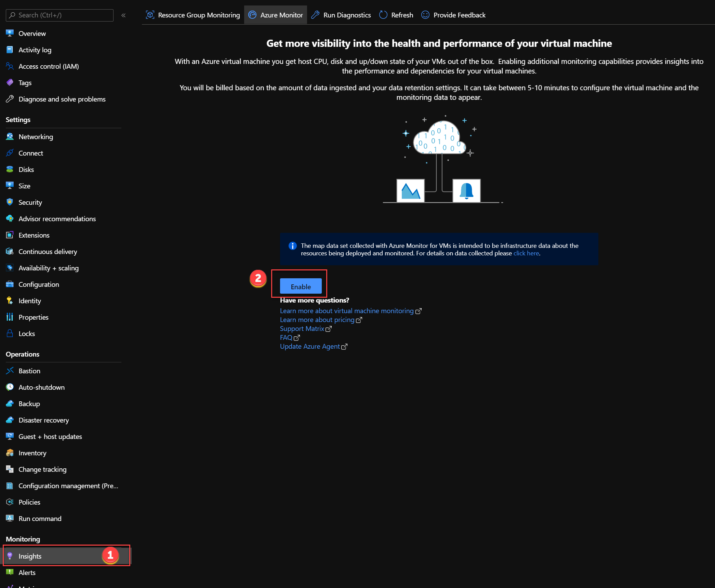Click the Run Diagnostics wrench icon

[x=315, y=15]
